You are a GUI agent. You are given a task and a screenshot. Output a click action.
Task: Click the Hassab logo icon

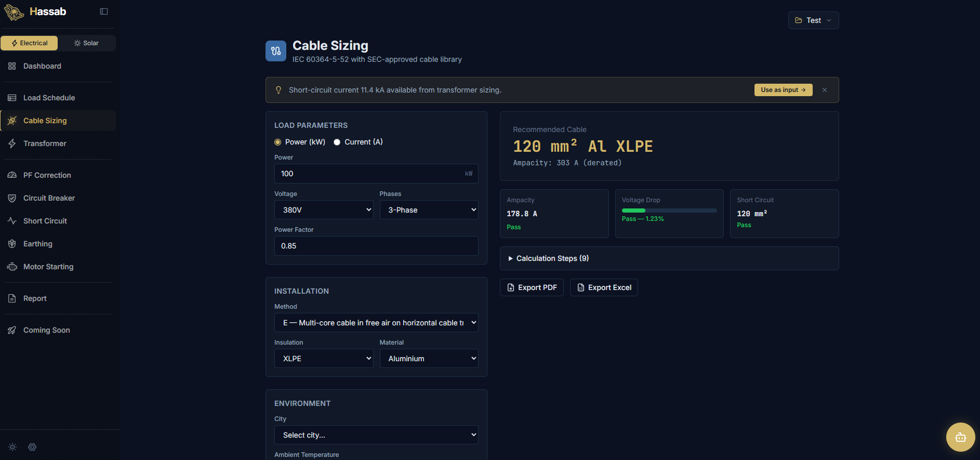(x=14, y=12)
